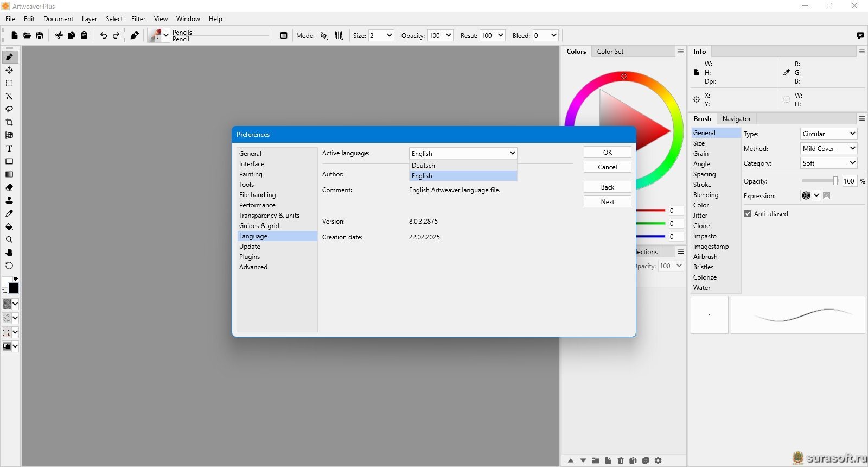Select the Shape rectangle tool
Viewport: 868px width, 467px height.
coord(9,161)
